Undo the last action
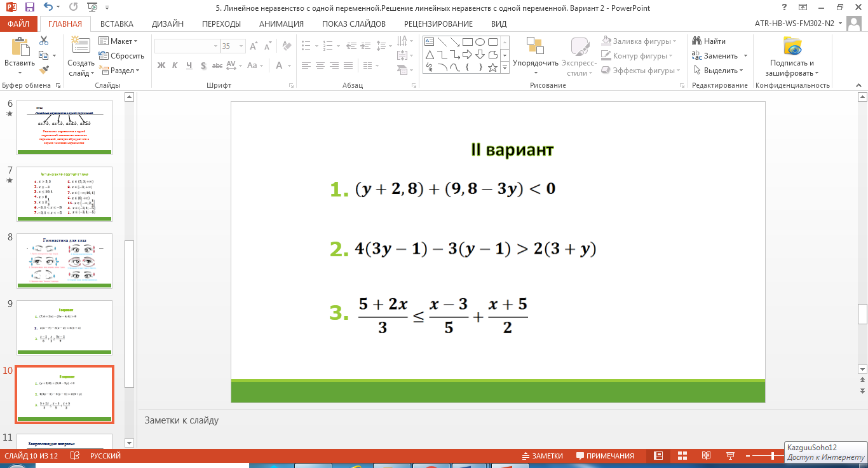 click(x=50, y=8)
